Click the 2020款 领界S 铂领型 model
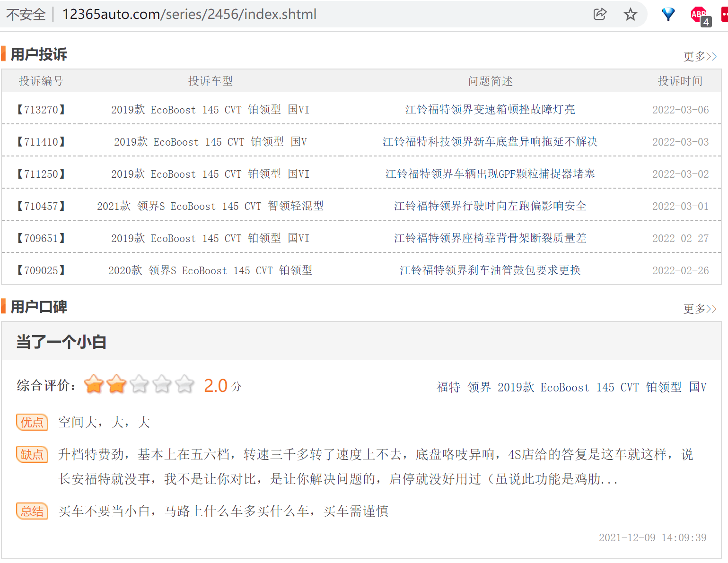 coord(211,270)
